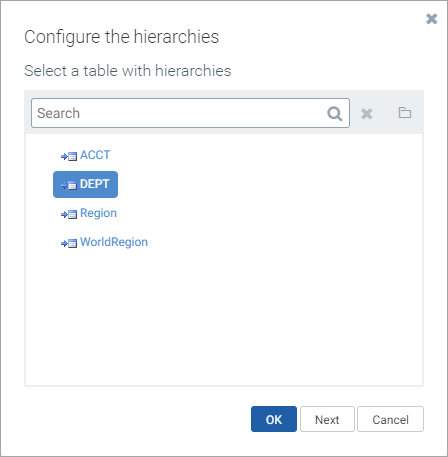
Task: Click the DEPT table icon
Action: [x=69, y=185]
